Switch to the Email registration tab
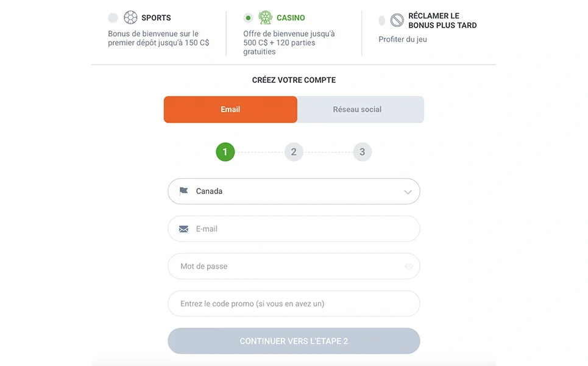This screenshot has width=588, height=366. (x=230, y=110)
